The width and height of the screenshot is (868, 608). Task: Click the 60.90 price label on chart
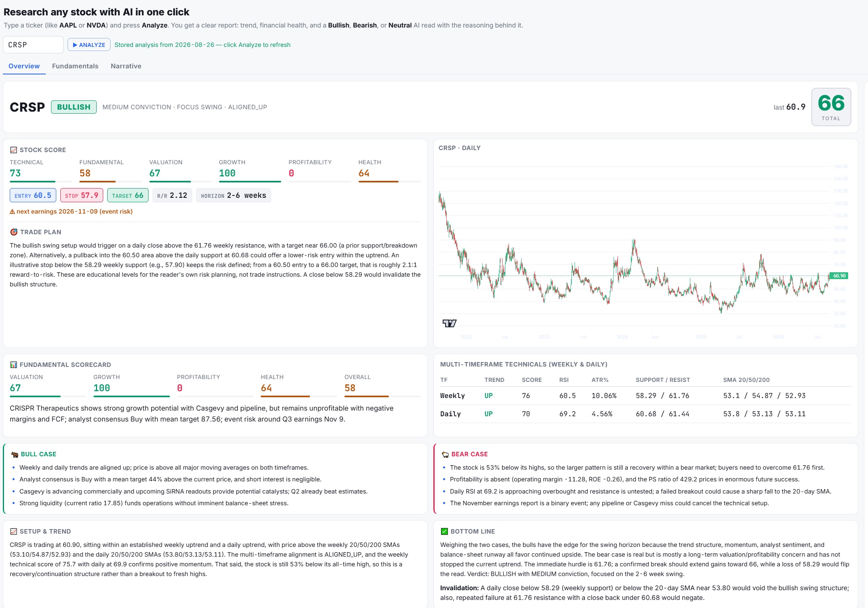point(839,276)
